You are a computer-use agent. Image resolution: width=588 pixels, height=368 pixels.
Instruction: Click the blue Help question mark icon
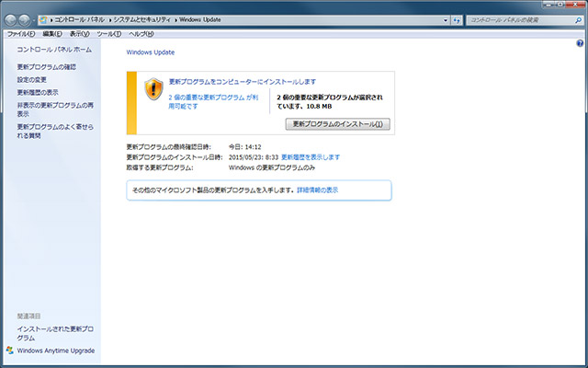pyautogui.click(x=580, y=44)
